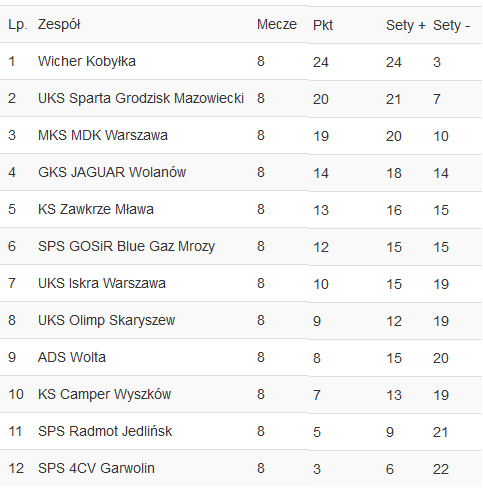Click the Pkt column header
The image size is (483, 491).
point(323,25)
